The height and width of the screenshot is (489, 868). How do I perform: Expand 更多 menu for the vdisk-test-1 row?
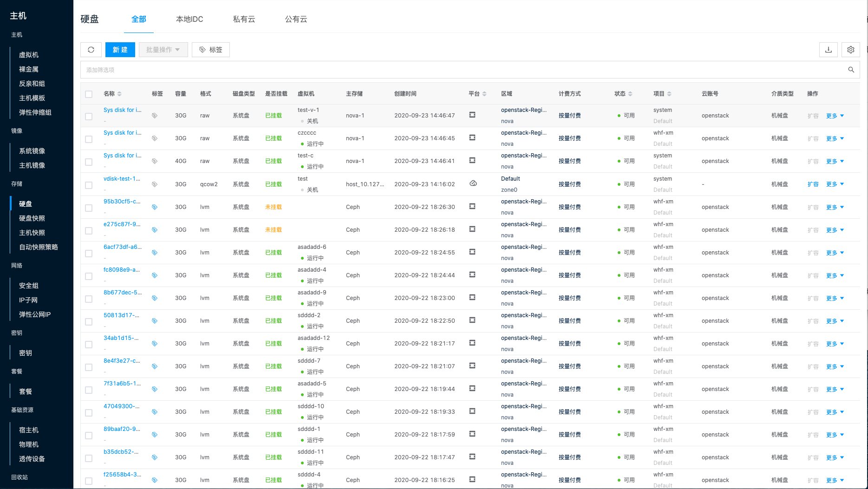click(x=835, y=184)
